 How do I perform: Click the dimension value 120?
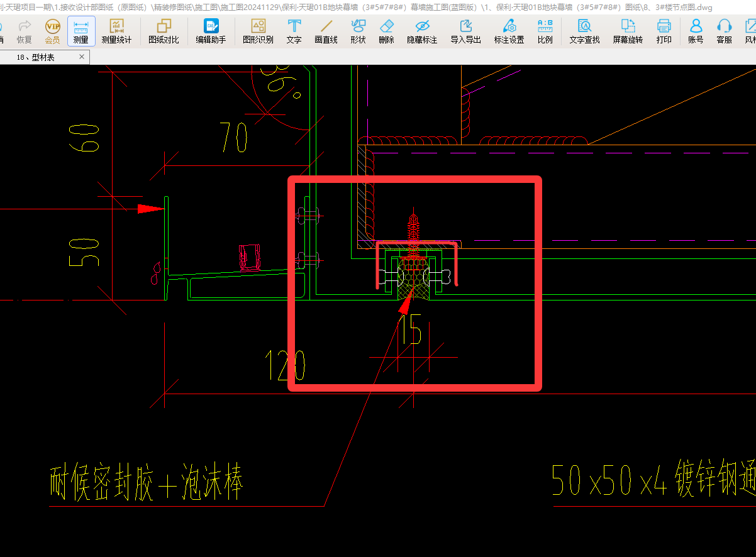click(x=285, y=365)
